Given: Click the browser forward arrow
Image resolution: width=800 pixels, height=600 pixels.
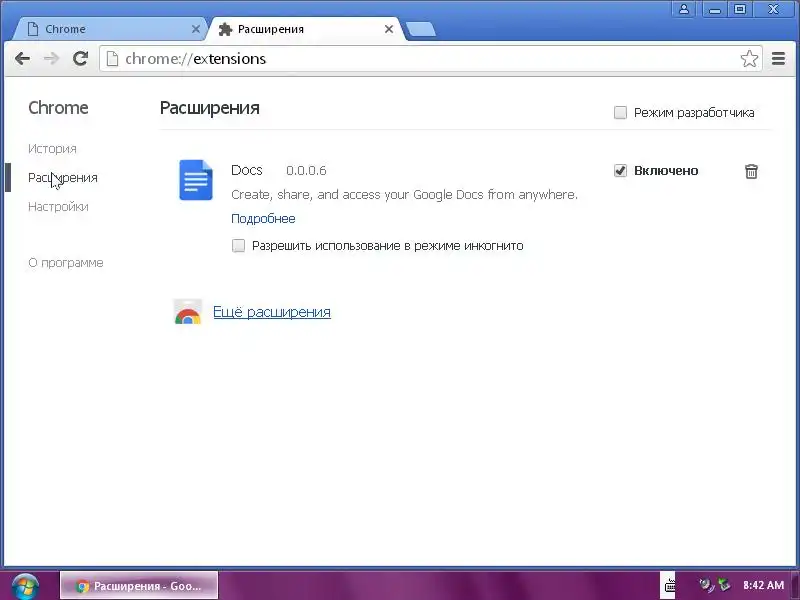Looking at the screenshot, I should click(x=52, y=59).
